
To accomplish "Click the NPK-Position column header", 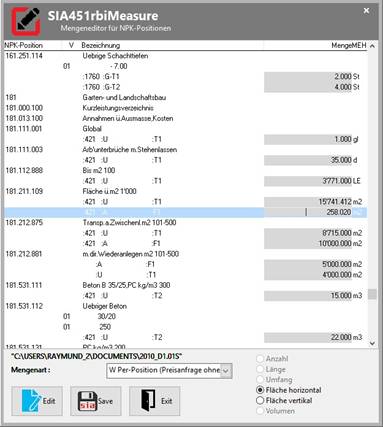I will click(23, 45).
